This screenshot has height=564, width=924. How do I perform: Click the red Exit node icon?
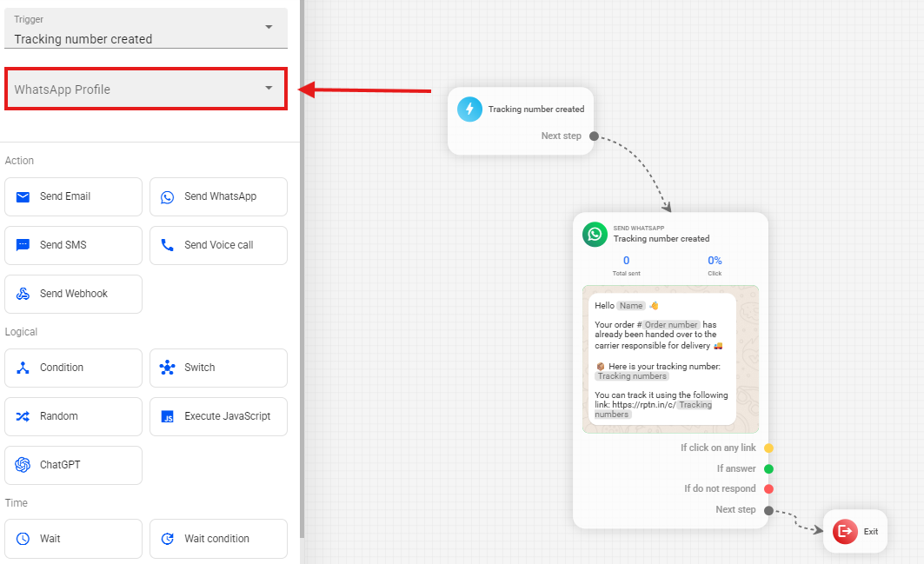(845, 531)
